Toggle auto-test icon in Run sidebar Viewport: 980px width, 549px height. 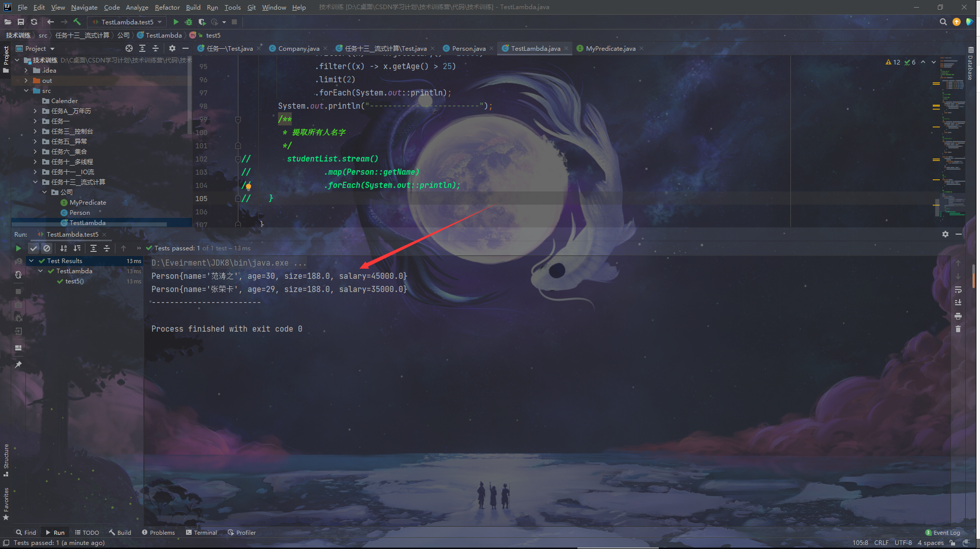[x=18, y=275]
